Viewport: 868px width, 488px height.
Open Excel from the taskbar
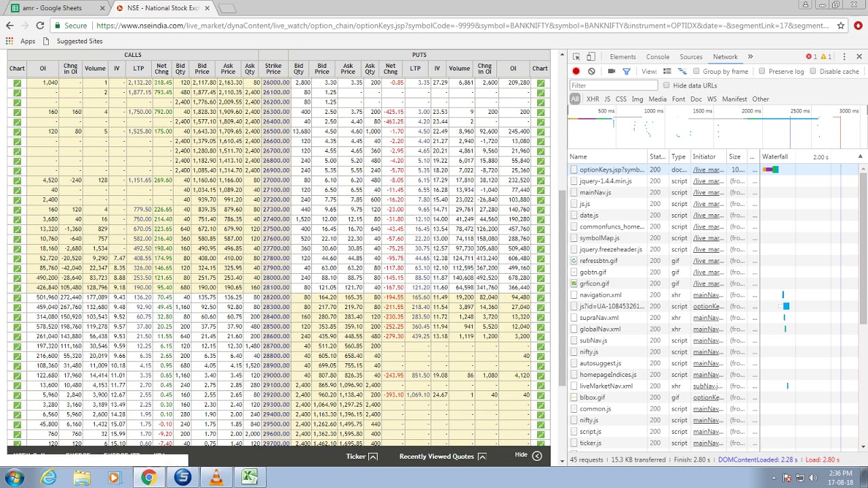(x=250, y=478)
